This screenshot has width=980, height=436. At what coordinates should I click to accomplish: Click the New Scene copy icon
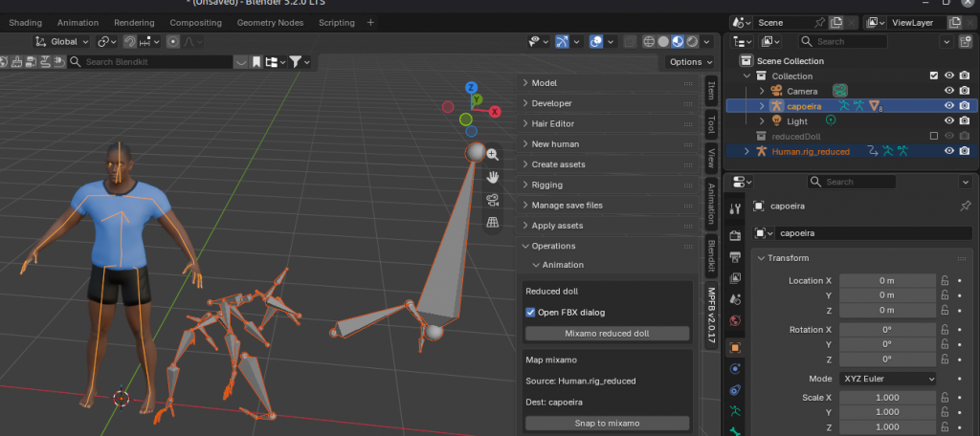[836, 23]
